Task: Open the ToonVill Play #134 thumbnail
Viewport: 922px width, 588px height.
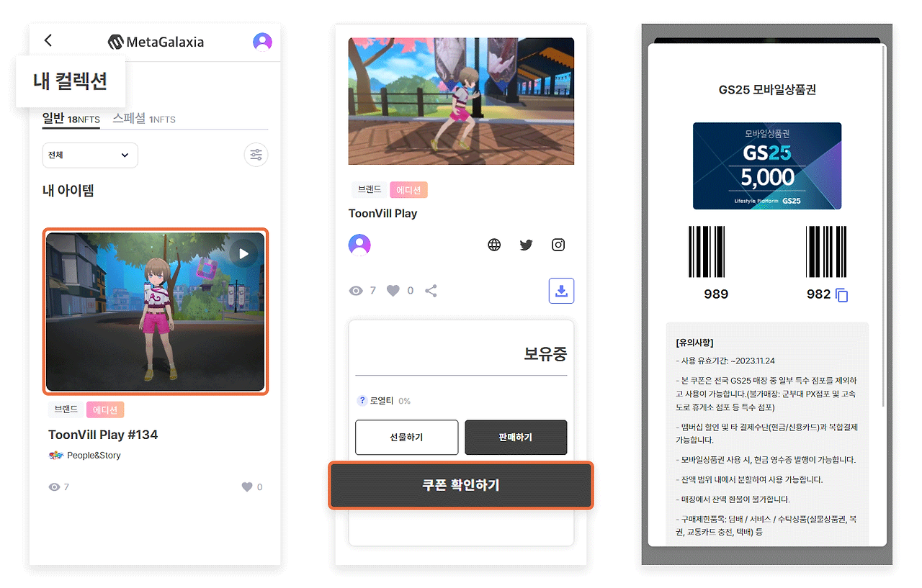Action: 156,311
